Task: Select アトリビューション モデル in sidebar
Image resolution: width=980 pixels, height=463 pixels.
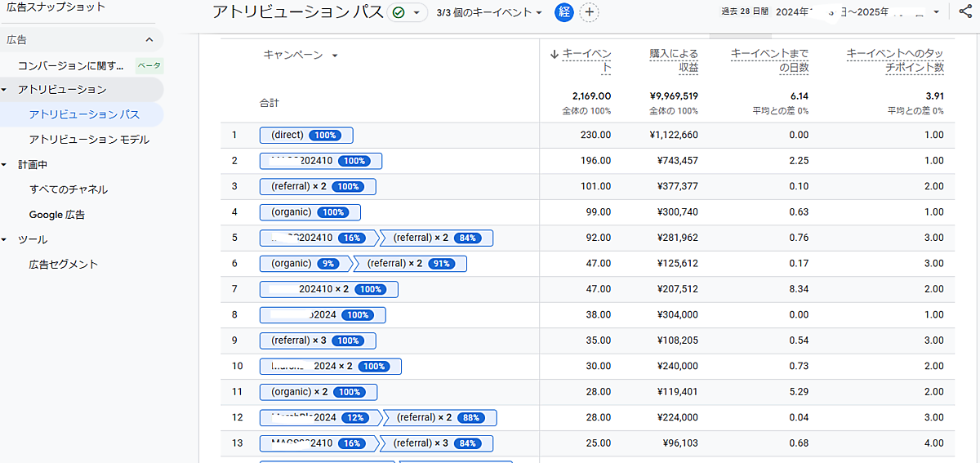Action: 89,140
